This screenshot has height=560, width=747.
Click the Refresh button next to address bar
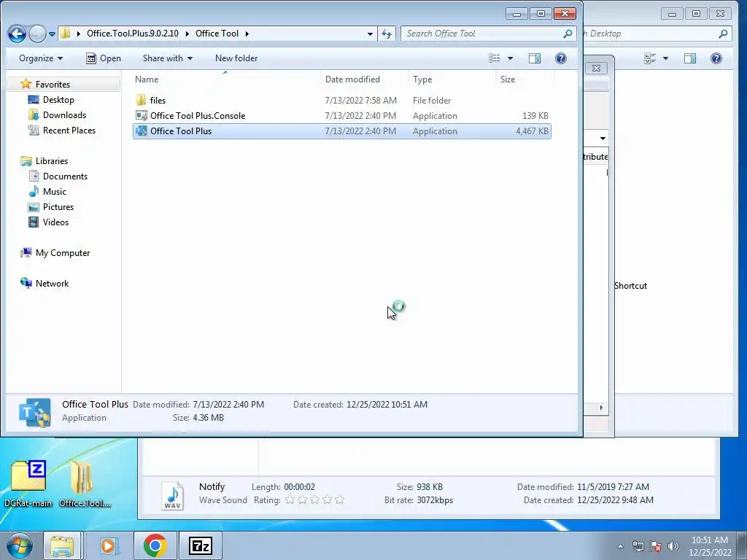pyautogui.click(x=387, y=34)
